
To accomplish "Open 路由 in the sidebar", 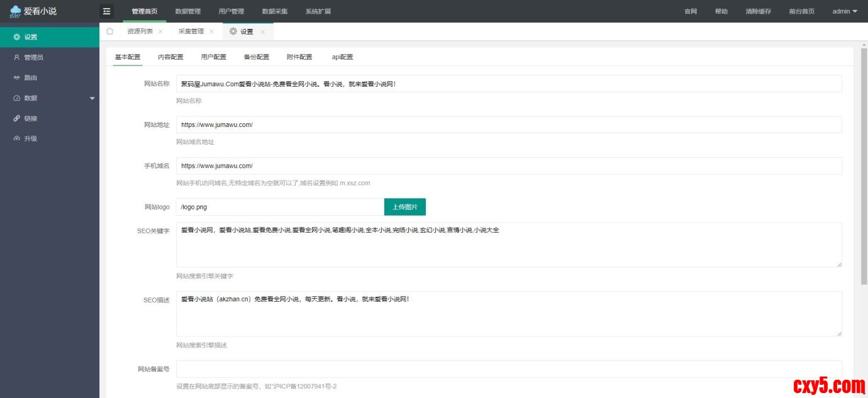I will [30, 78].
